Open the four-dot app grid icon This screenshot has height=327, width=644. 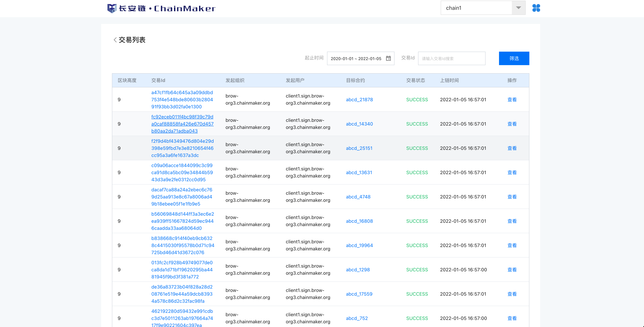click(x=536, y=8)
